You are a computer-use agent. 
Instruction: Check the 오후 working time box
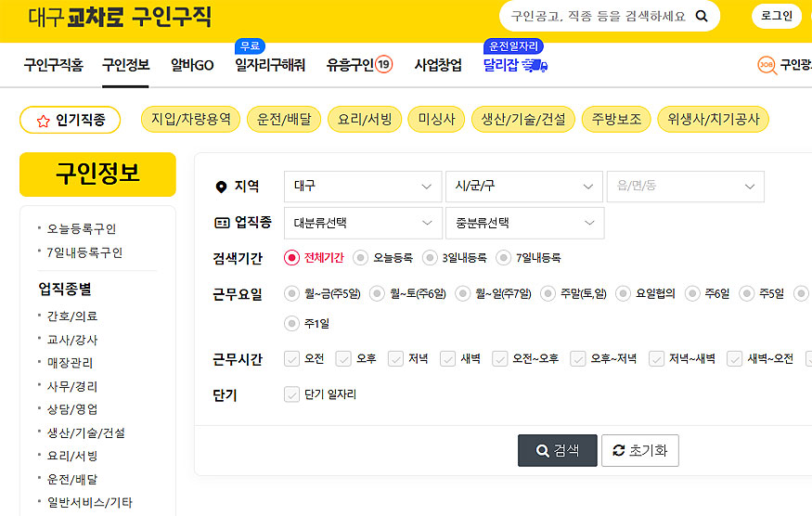[x=343, y=358]
